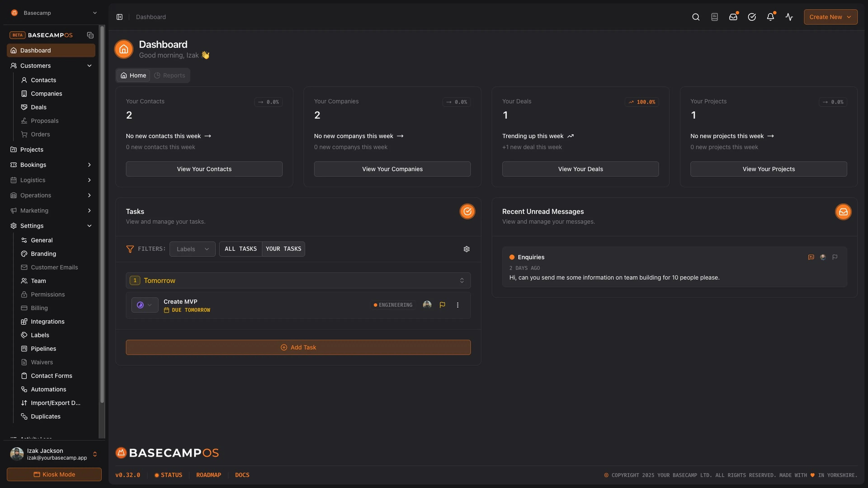This screenshot has width=868, height=488.
Task: Open the global search
Action: tap(696, 17)
